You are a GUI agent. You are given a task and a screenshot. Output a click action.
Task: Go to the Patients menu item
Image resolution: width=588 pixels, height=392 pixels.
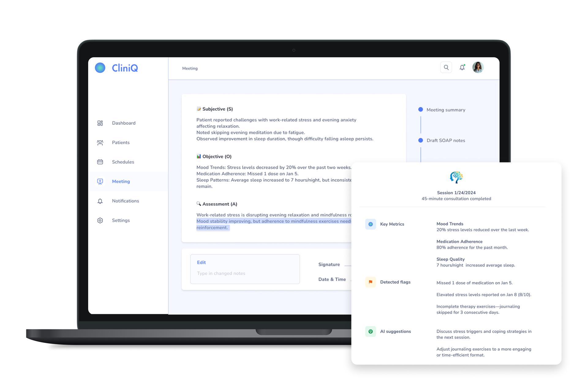[x=121, y=143]
